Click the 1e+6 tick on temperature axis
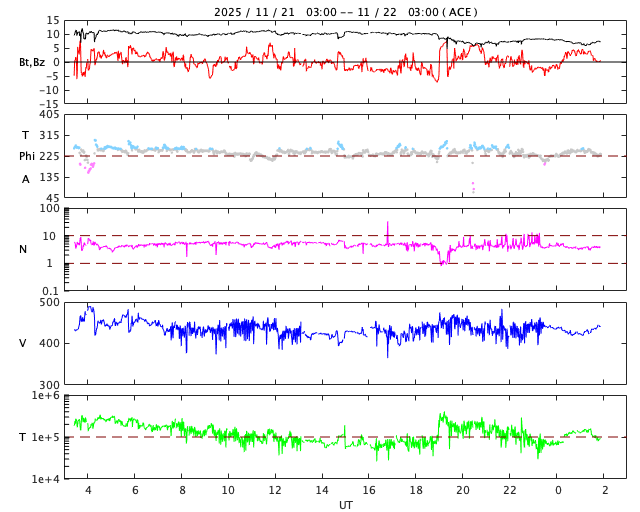This screenshot has width=640, height=512. (46, 396)
